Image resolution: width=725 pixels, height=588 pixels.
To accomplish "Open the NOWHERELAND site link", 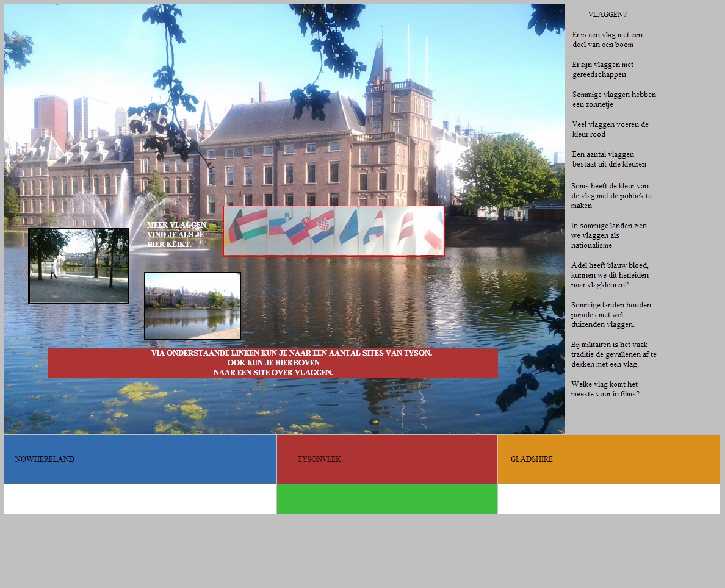I will point(45,459).
